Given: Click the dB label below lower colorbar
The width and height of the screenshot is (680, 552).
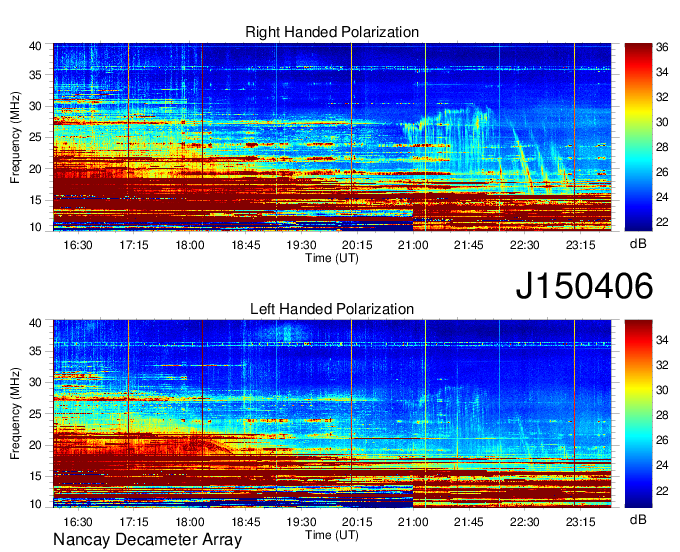Looking at the screenshot, I should tap(638, 519).
